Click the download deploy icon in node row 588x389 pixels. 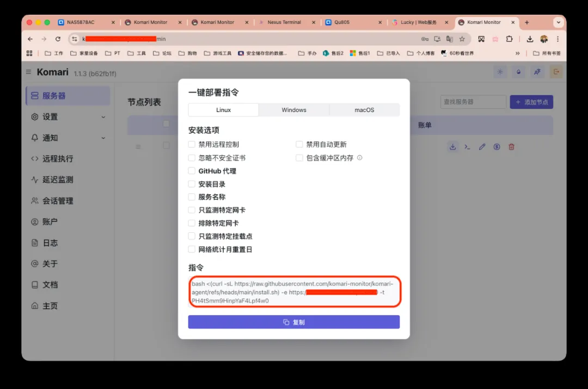(452, 147)
